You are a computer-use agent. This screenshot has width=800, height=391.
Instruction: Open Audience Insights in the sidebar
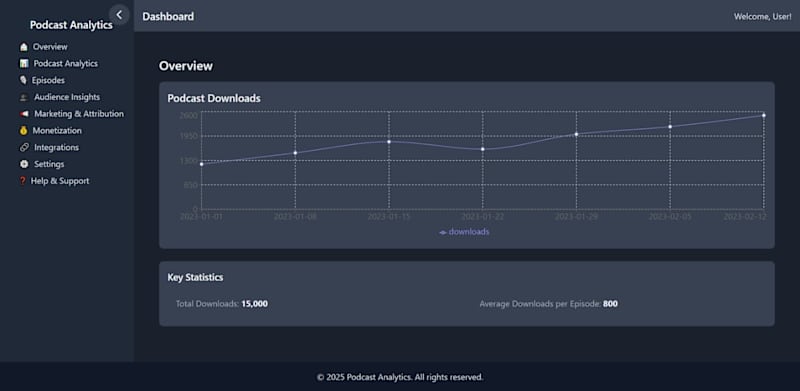tap(67, 97)
